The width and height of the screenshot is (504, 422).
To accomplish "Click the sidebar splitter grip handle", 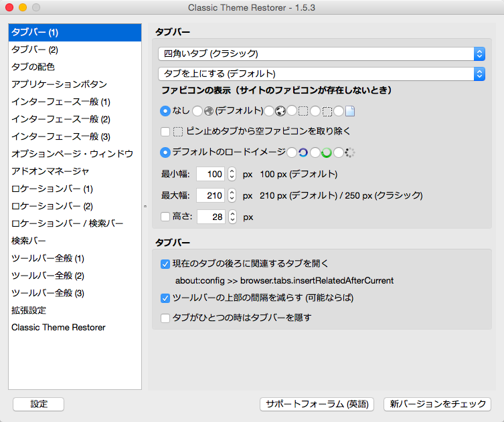I will 145,207.
